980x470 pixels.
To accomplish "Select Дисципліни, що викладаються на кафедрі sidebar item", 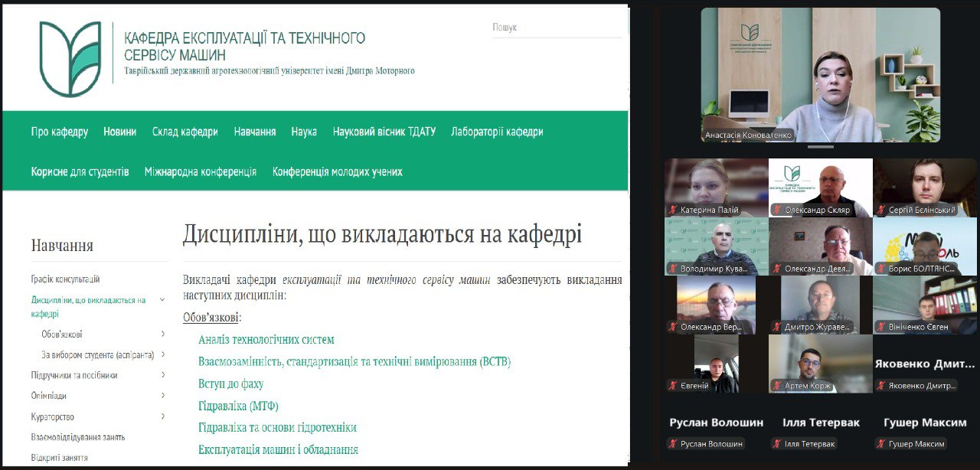I will (x=89, y=307).
